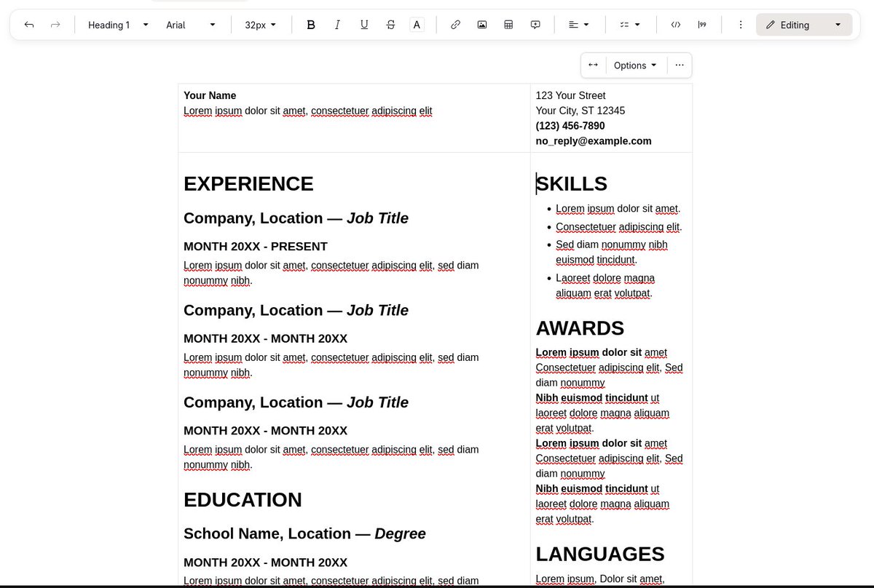
Task: Open the table more actions ellipsis
Action: coord(680,65)
